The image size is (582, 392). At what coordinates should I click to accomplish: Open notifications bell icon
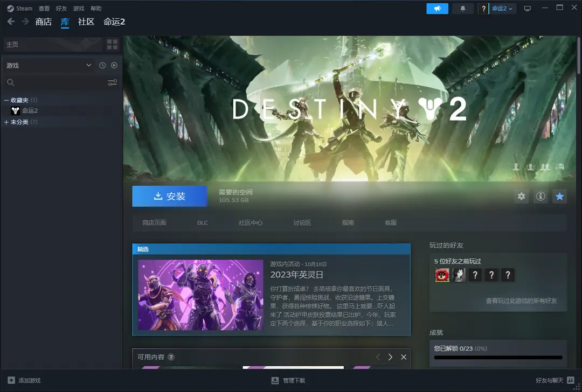462,9
